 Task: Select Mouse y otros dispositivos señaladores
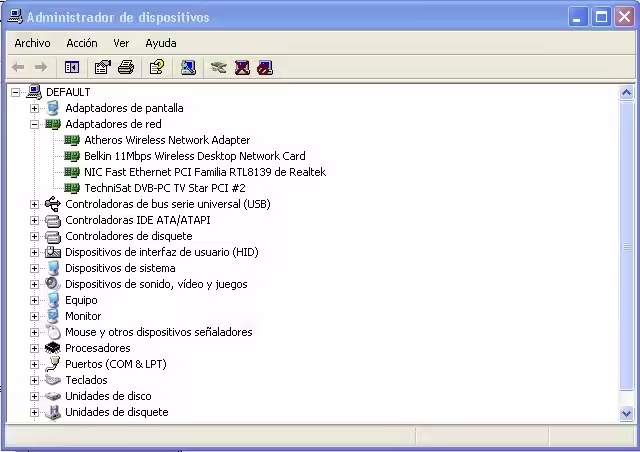click(x=159, y=332)
